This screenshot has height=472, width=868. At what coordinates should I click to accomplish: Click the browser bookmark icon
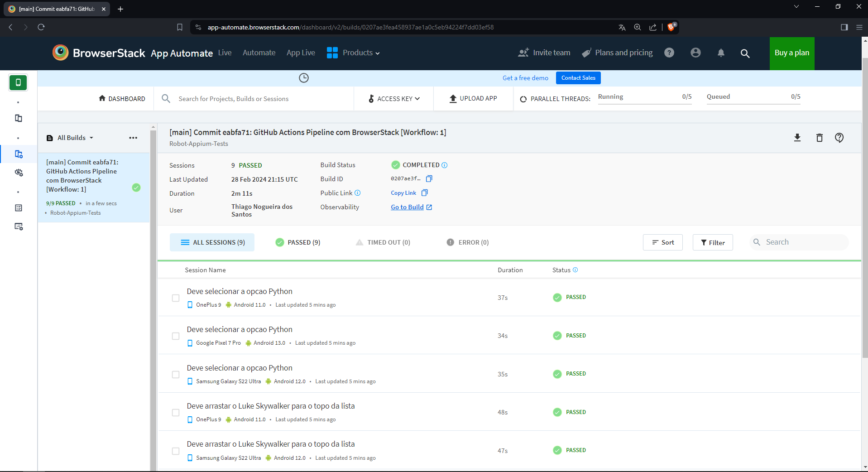[180, 27]
